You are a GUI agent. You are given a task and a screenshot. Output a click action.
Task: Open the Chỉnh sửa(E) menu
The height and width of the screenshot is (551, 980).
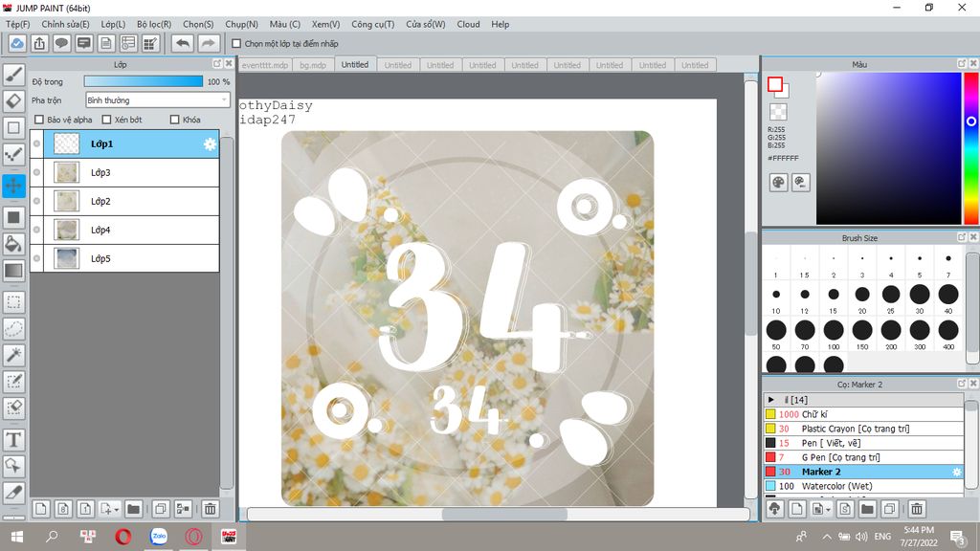point(65,24)
